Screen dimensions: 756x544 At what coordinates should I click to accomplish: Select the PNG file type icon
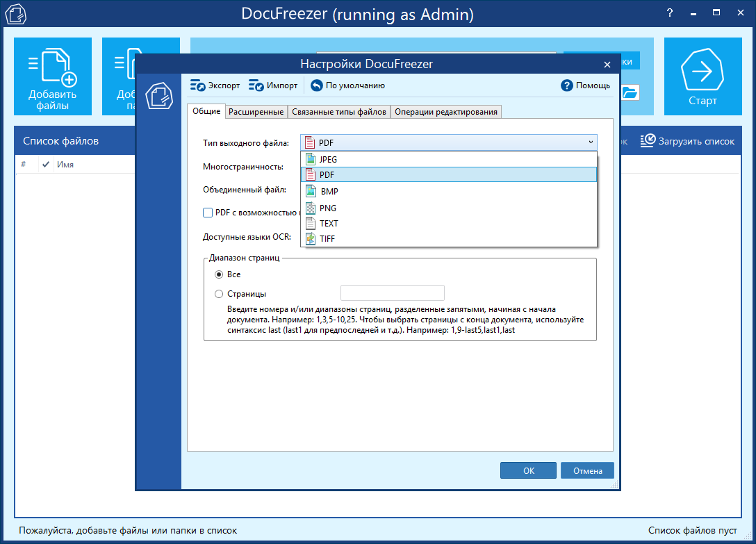point(311,208)
